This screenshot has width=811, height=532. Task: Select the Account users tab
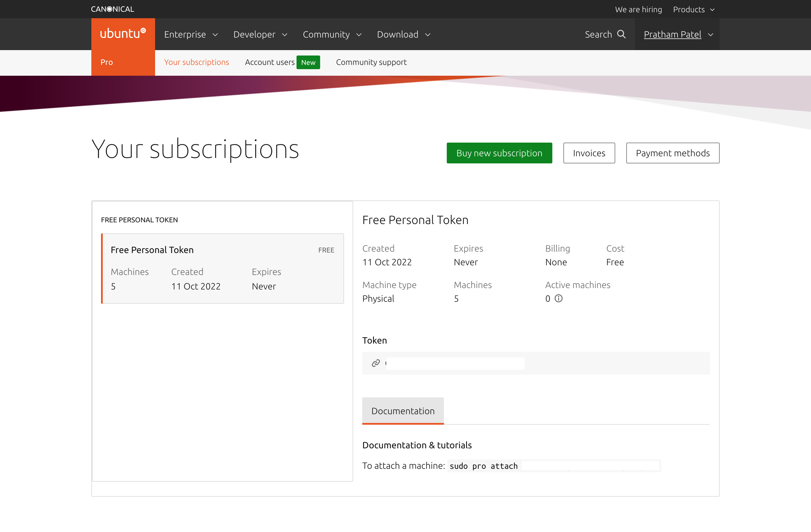[269, 62]
